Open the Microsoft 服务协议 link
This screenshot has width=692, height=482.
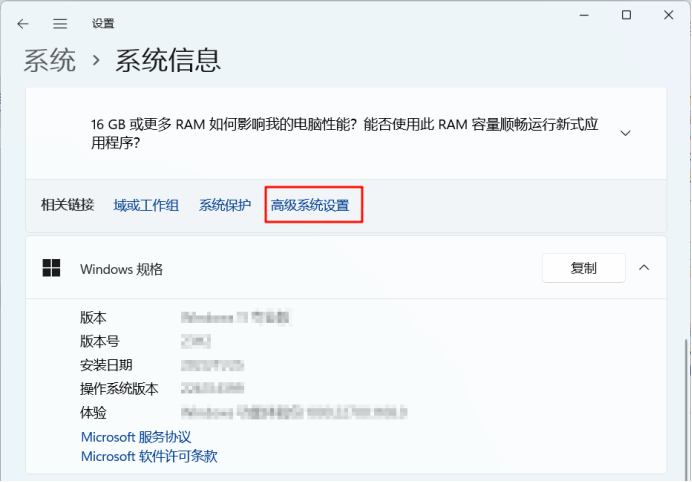point(136,437)
